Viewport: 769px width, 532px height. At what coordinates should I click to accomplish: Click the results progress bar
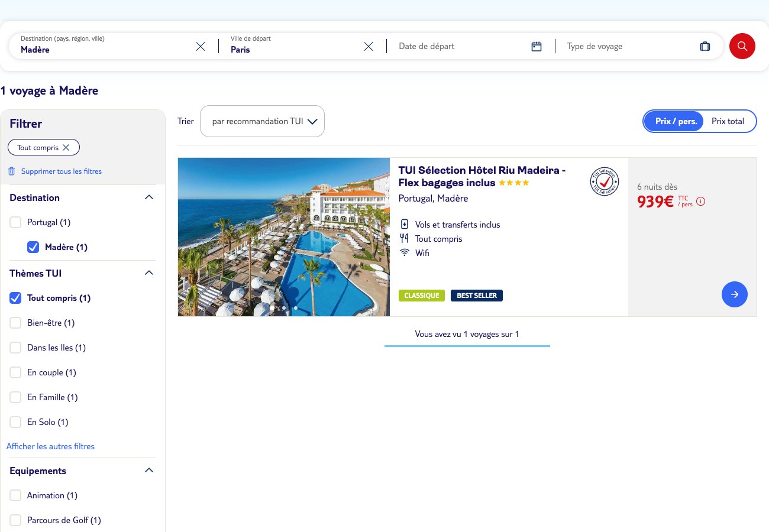click(467, 346)
